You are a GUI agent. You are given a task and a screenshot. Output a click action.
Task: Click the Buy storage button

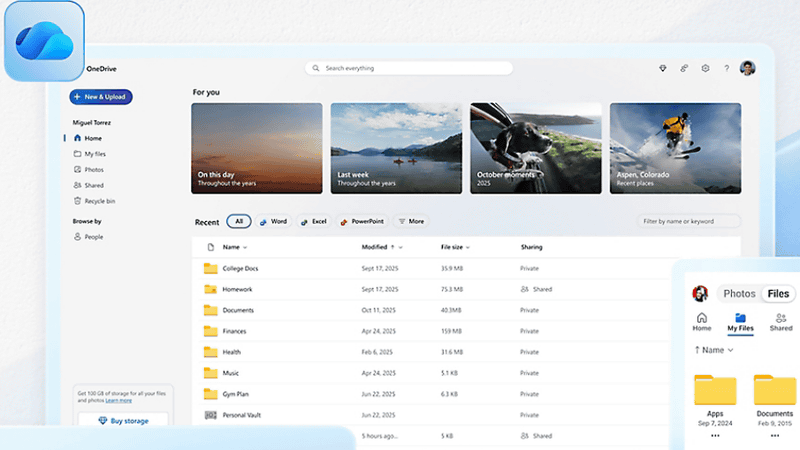pos(123,421)
